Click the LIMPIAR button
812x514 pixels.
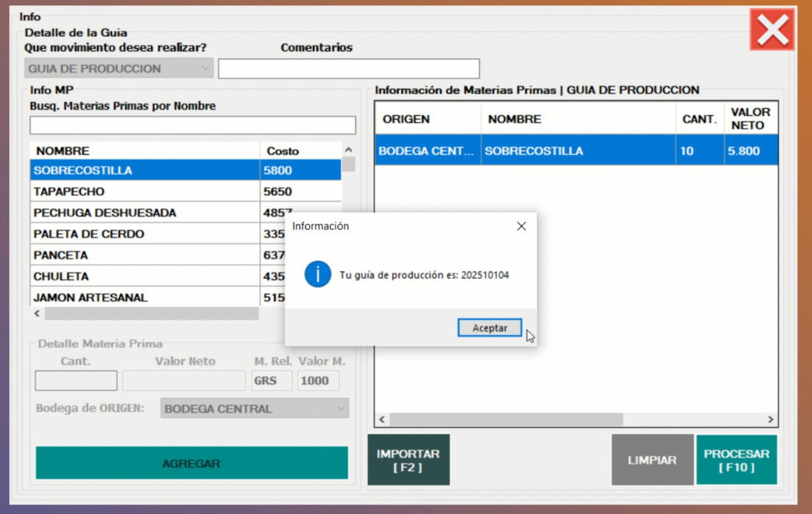point(652,460)
